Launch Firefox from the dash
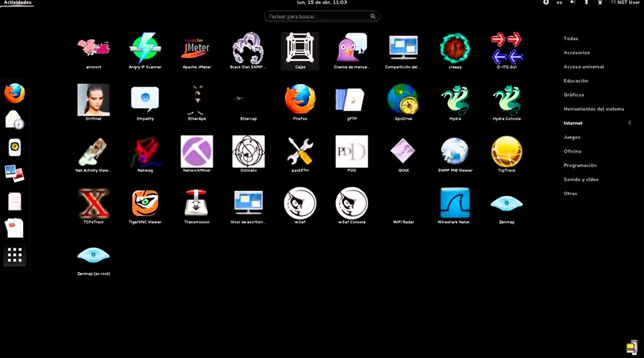This screenshot has height=358, width=644. (14, 93)
